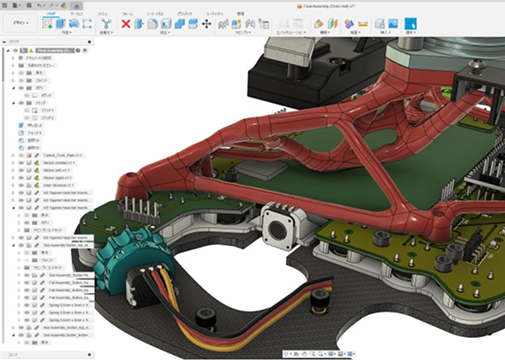Open Display Settings in navigation bar
This screenshot has height=360, width=505.
tap(331, 354)
